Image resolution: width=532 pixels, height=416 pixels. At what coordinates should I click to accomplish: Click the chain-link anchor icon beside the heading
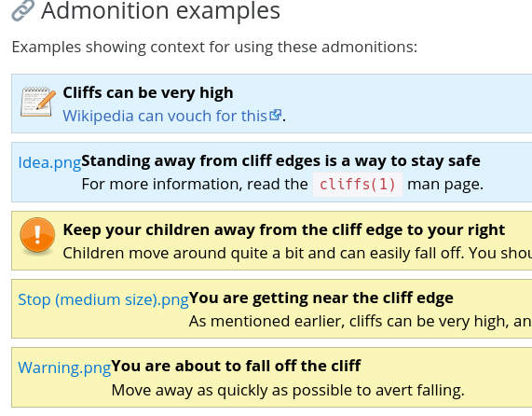click(23, 10)
